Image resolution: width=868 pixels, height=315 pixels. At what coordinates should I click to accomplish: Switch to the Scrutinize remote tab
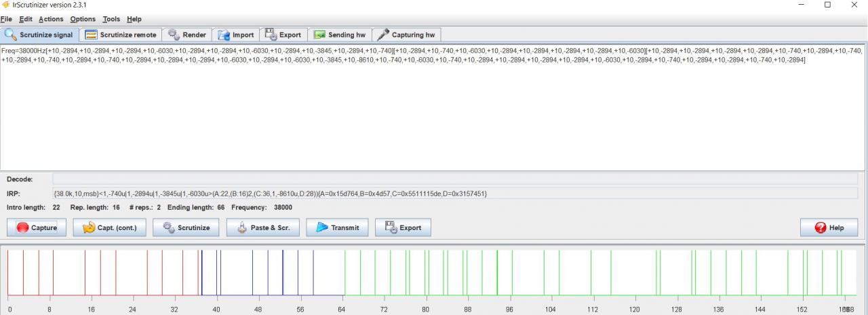pyautogui.click(x=121, y=35)
